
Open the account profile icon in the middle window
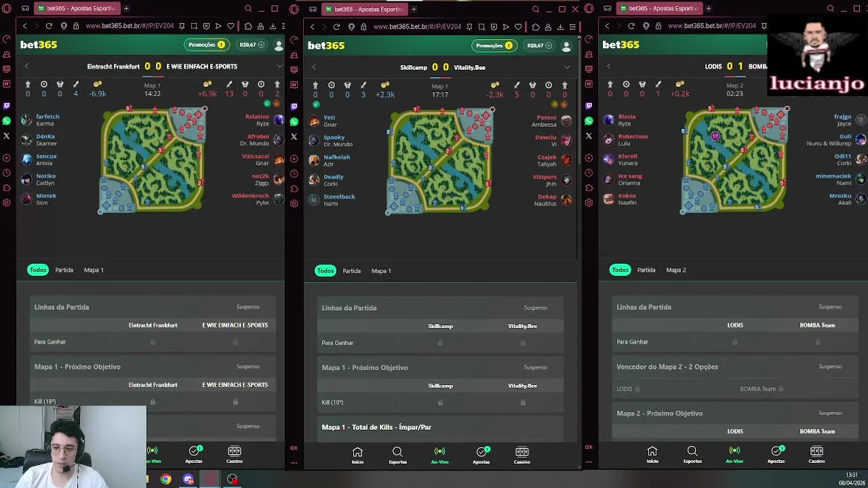[x=566, y=46]
